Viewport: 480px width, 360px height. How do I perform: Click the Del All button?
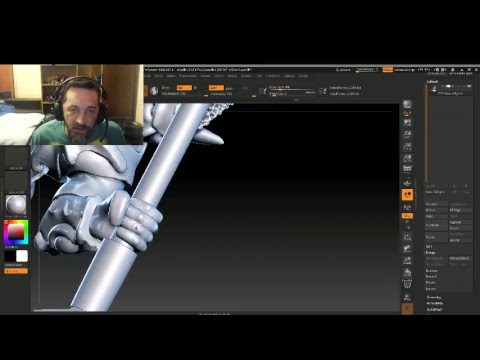(460, 240)
